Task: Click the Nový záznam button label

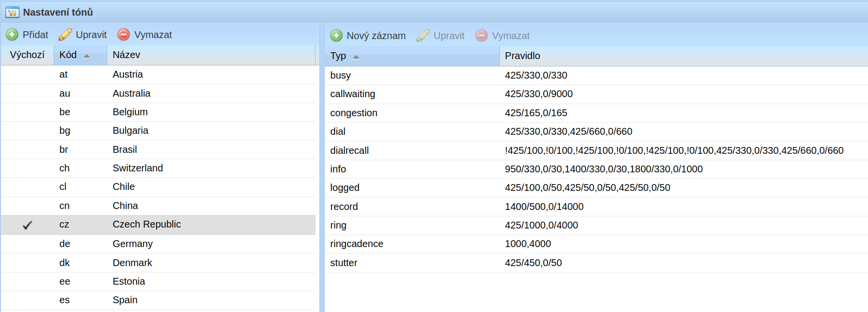Action: point(376,36)
